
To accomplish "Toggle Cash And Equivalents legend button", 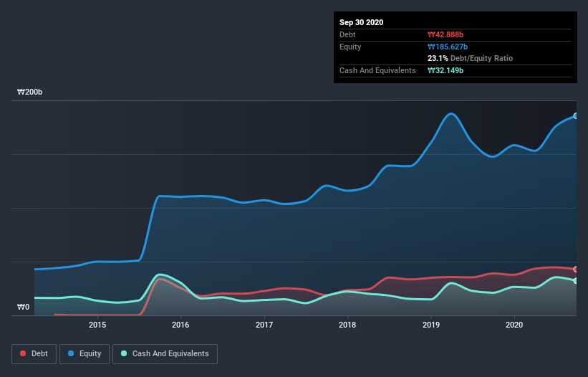I will [165, 354].
